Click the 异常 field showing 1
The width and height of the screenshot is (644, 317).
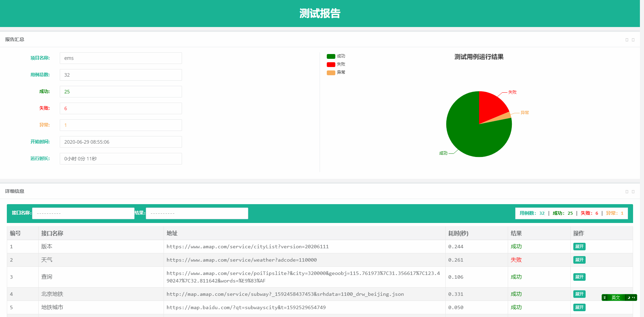(x=121, y=125)
